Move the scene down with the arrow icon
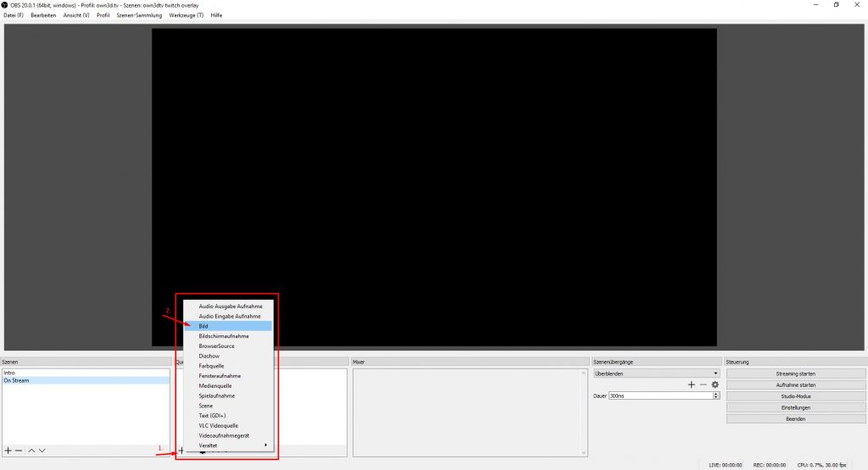Screen dimensions: 868x470 tap(42, 451)
